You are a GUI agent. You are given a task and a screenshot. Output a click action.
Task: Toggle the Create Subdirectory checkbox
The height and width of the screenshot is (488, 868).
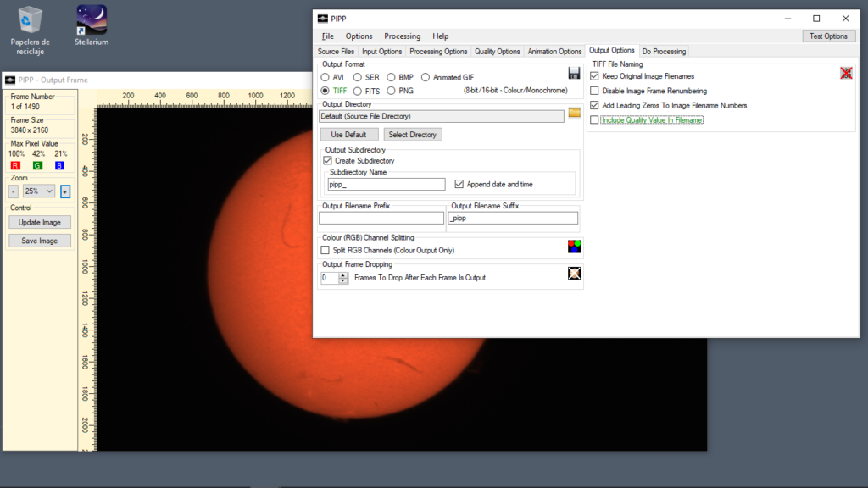[x=328, y=160]
